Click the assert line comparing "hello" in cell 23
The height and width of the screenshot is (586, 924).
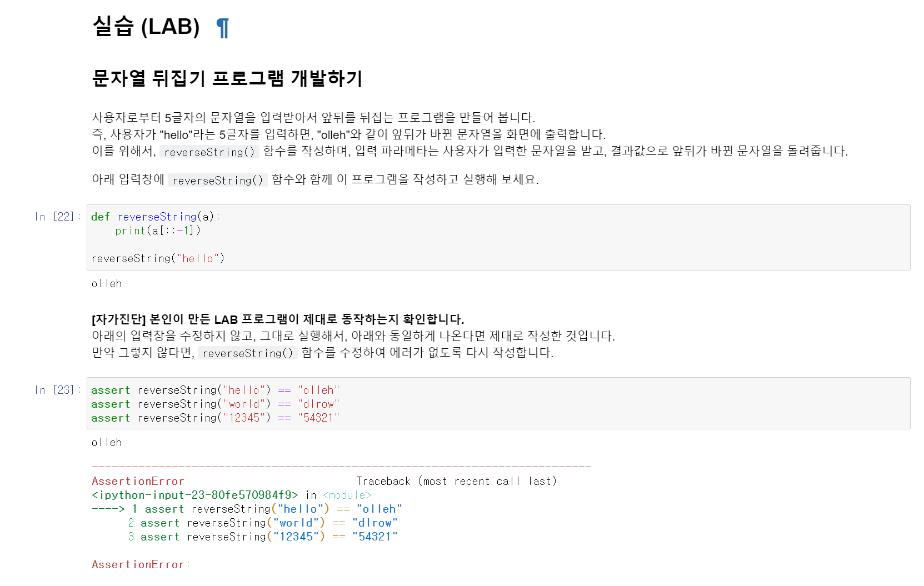click(216, 390)
